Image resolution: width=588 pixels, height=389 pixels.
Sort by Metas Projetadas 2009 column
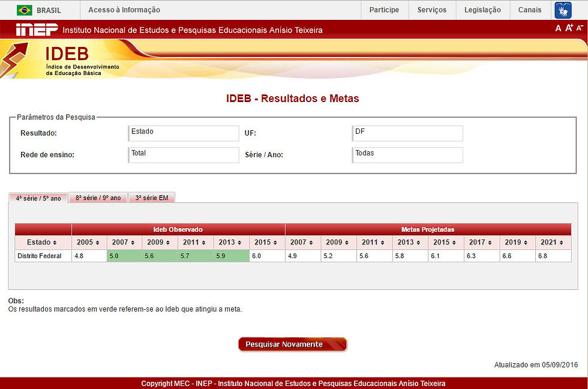338,243
